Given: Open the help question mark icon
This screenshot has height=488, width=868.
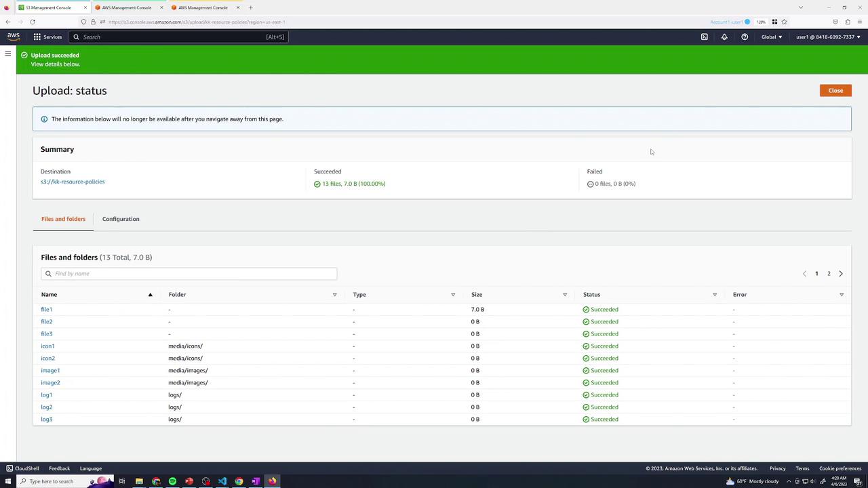Looking at the screenshot, I should (745, 37).
